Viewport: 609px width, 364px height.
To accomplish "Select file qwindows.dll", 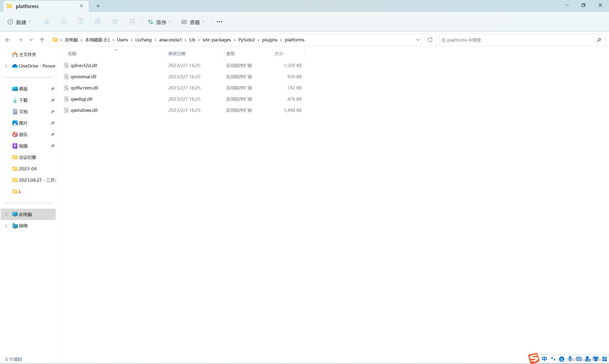I will click(84, 110).
